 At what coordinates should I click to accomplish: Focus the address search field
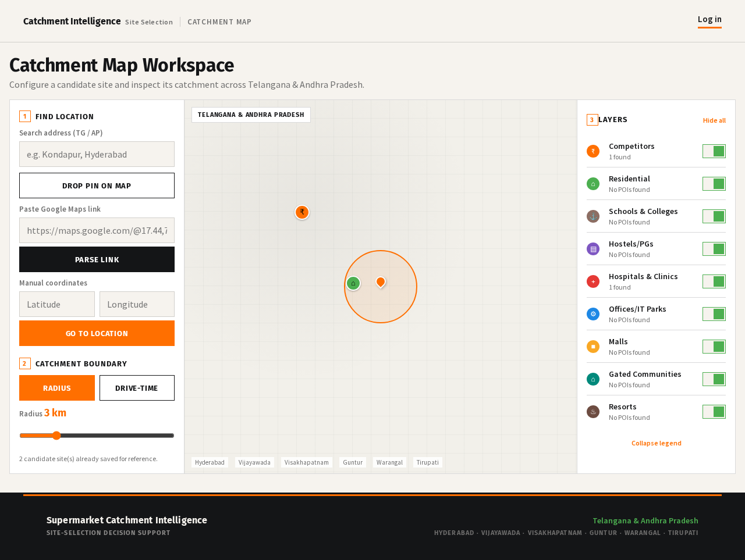pyautogui.click(x=97, y=154)
